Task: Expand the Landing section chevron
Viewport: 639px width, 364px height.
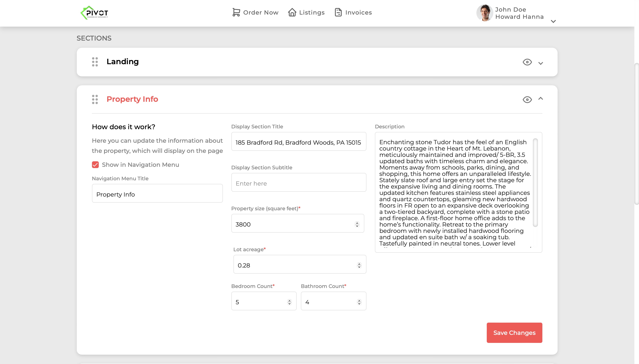Action: [x=541, y=63]
